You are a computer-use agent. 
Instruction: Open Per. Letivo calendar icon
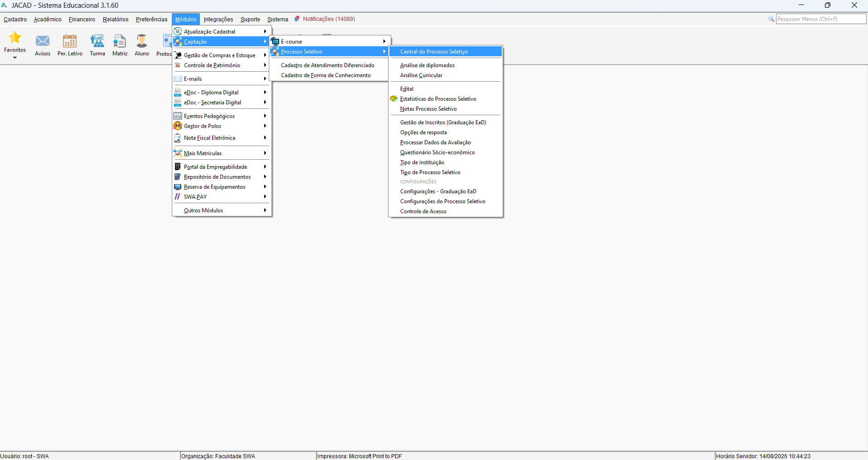point(70,41)
